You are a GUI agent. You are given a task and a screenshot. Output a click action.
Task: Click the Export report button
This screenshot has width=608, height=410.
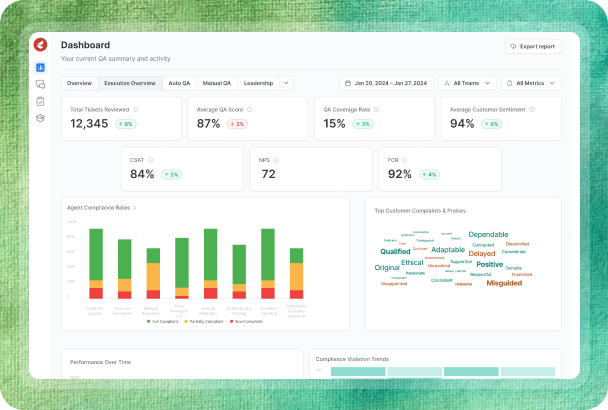(533, 46)
